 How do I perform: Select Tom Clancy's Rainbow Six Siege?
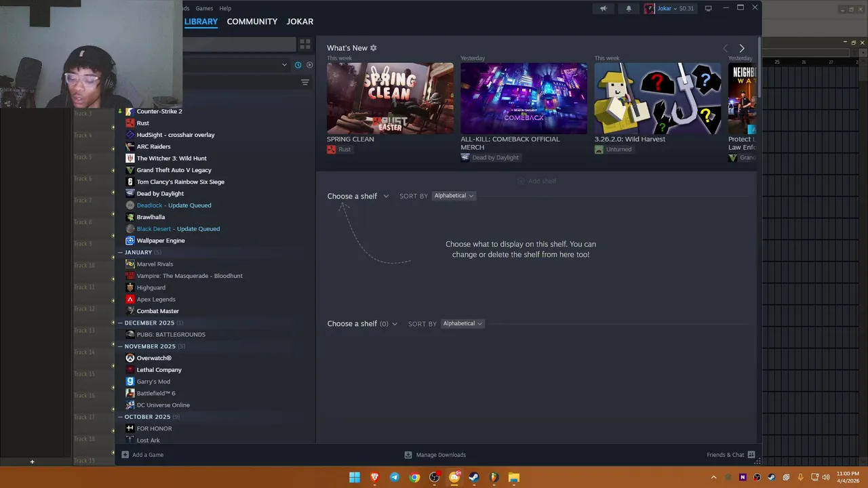click(180, 182)
